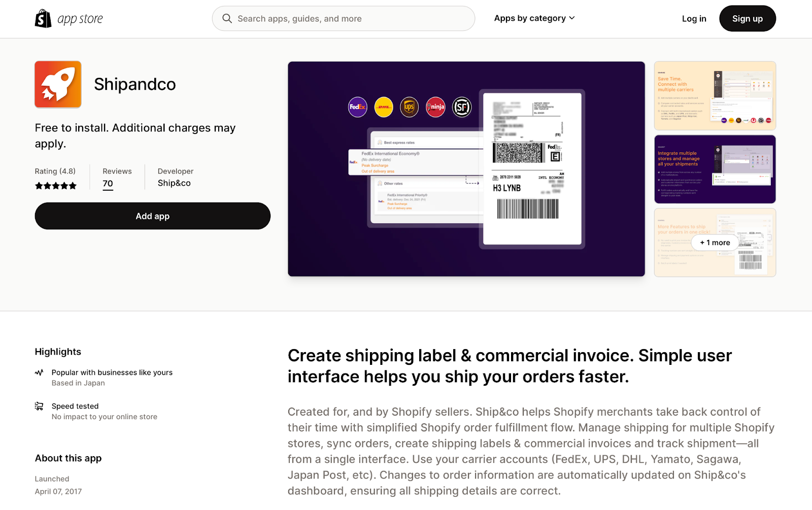This screenshot has width=812, height=510.
Task: Click the Based in Japan text
Action: (x=78, y=383)
